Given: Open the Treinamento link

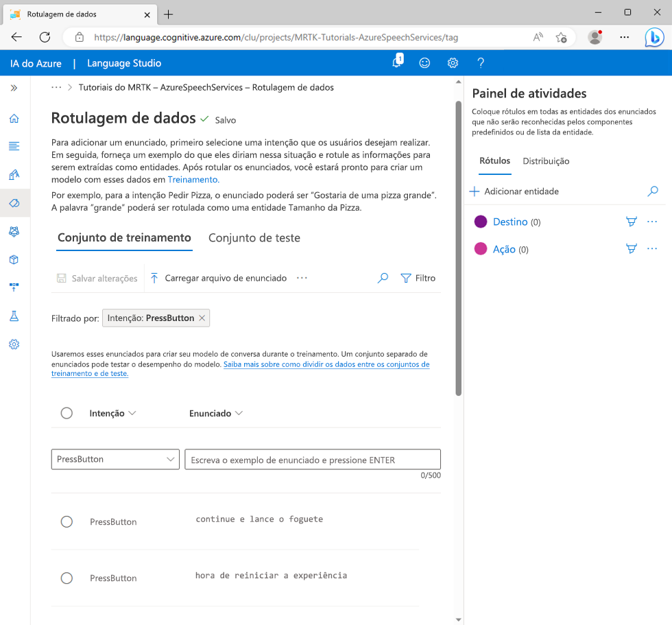Looking at the screenshot, I should [x=193, y=180].
